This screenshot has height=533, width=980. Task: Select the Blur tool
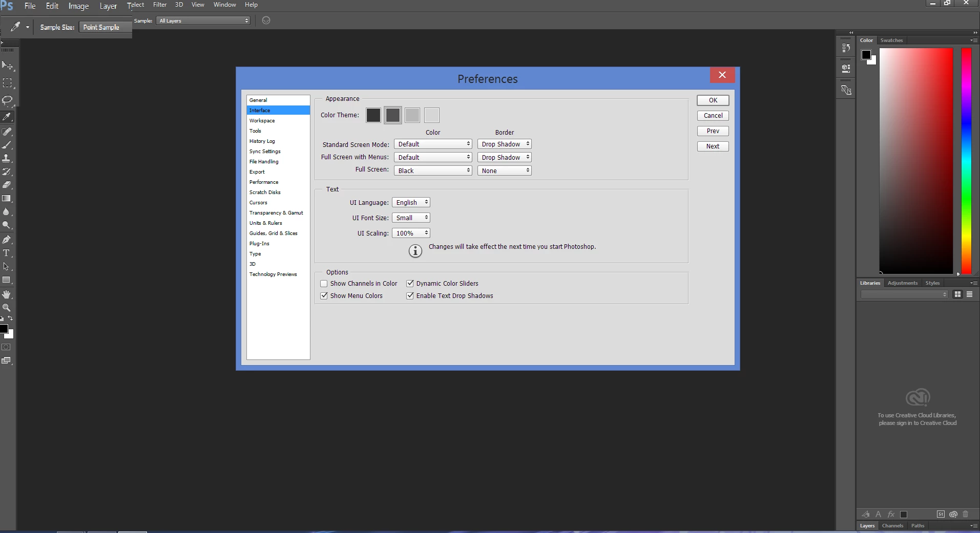(7, 211)
